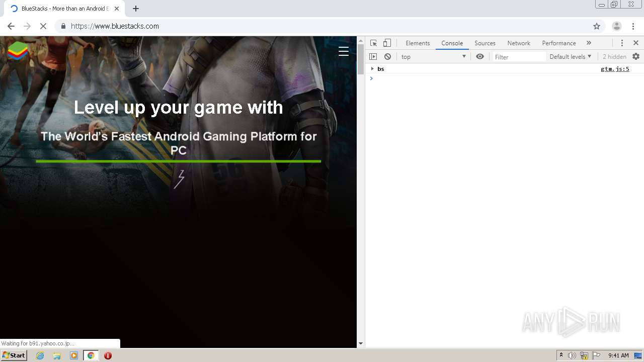Open the JavaScript context dropdown showing top
Viewport: 644px width, 362px height.
[434, 57]
